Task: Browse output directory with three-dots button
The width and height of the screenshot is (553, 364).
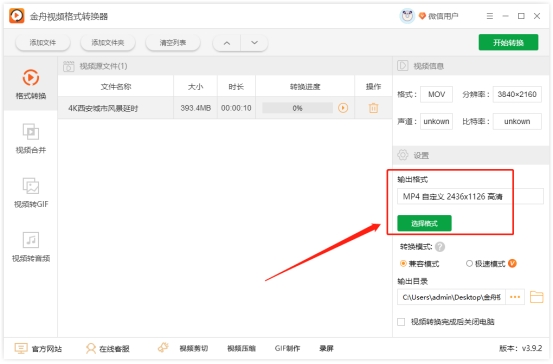Action: click(x=515, y=297)
